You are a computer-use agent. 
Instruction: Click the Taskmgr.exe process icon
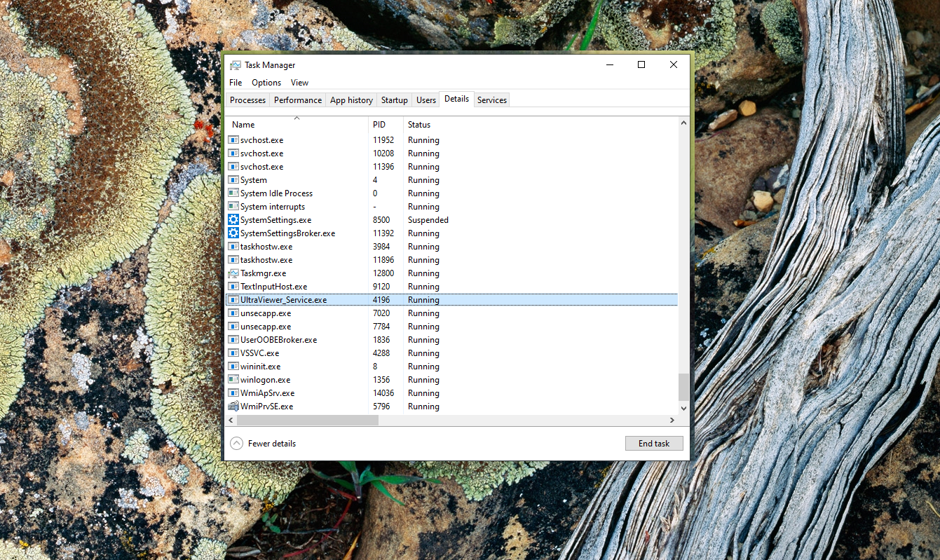coord(233,273)
